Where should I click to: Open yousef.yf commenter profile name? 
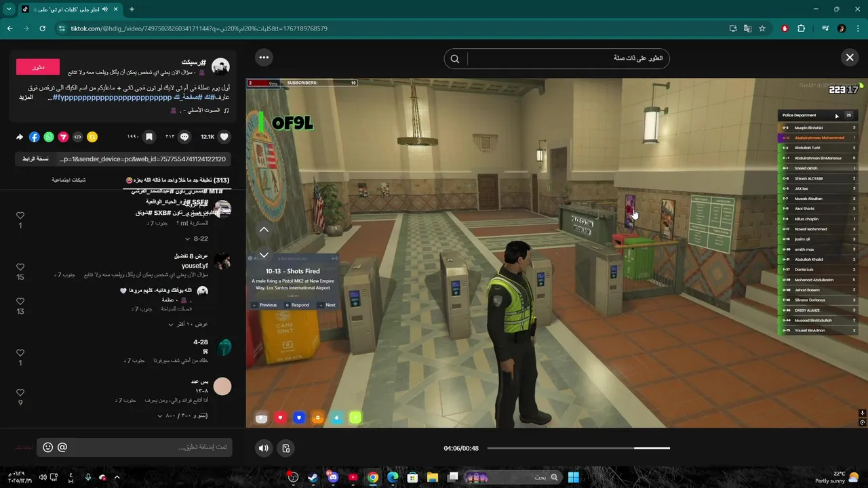(195, 266)
